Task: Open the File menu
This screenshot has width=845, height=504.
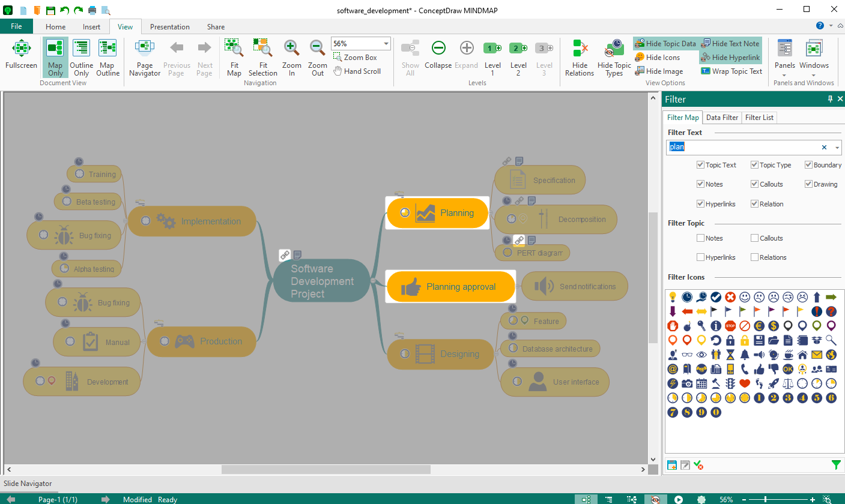Action: pyautogui.click(x=16, y=26)
